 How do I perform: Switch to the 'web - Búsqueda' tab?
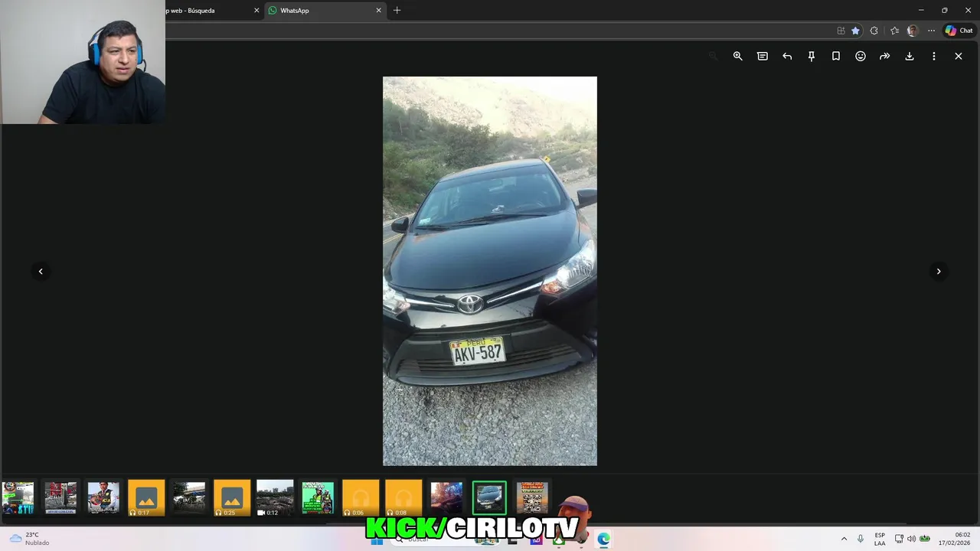(x=211, y=11)
